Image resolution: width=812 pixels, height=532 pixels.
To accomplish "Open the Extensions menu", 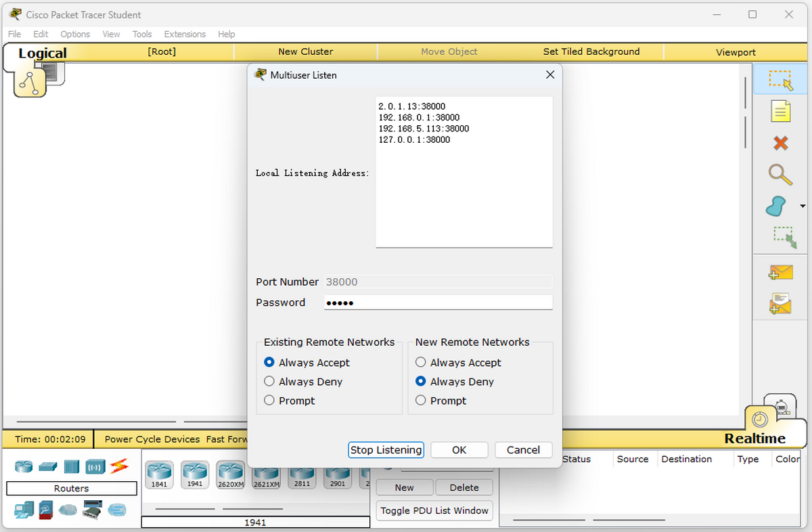I will tap(185, 34).
